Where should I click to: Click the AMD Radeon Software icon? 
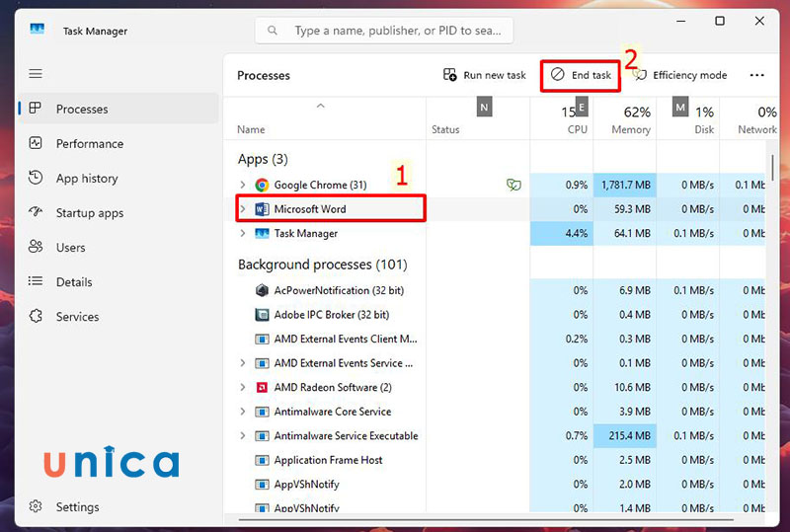pos(262,388)
